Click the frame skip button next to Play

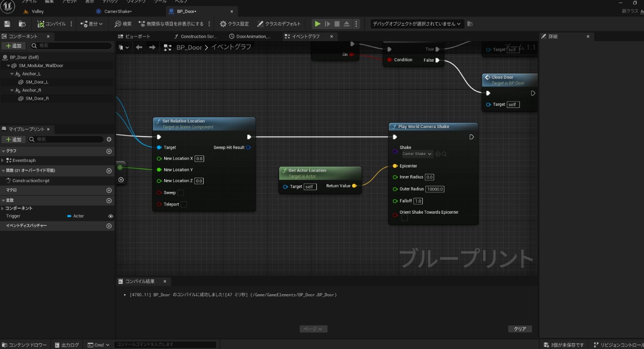coord(328,24)
